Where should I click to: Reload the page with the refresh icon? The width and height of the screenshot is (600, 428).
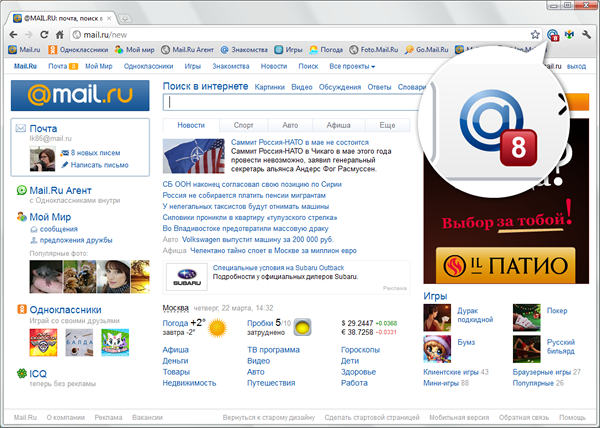click(x=44, y=35)
